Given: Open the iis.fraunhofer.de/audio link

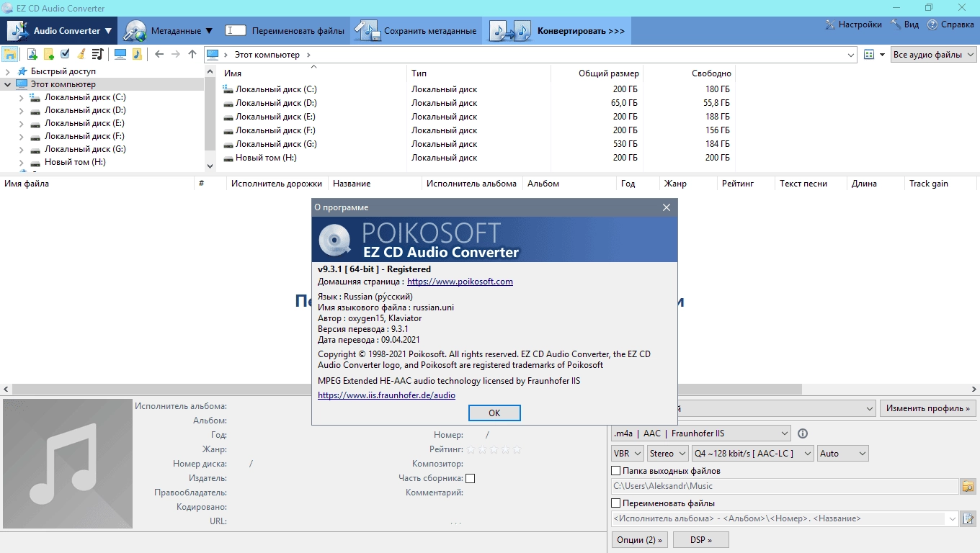Looking at the screenshot, I should pyautogui.click(x=386, y=395).
